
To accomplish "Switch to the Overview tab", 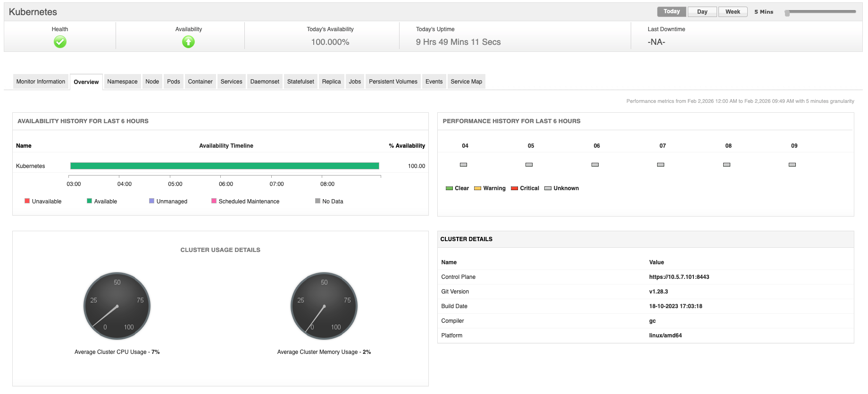I will [x=86, y=82].
